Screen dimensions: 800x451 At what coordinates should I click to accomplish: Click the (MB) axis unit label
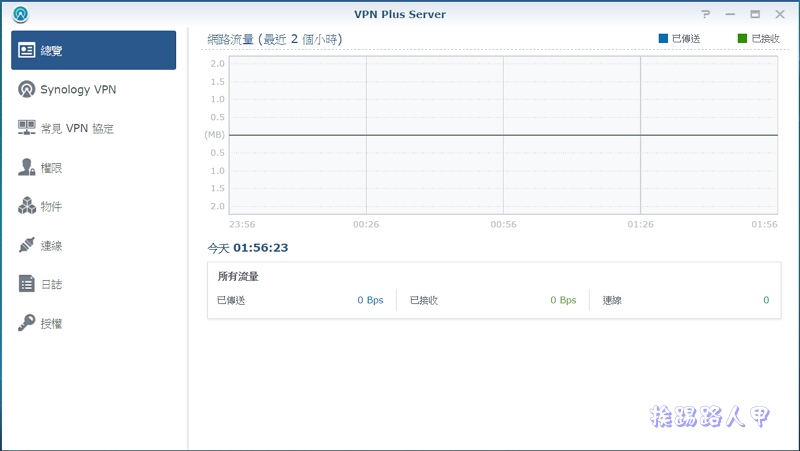[x=214, y=135]
